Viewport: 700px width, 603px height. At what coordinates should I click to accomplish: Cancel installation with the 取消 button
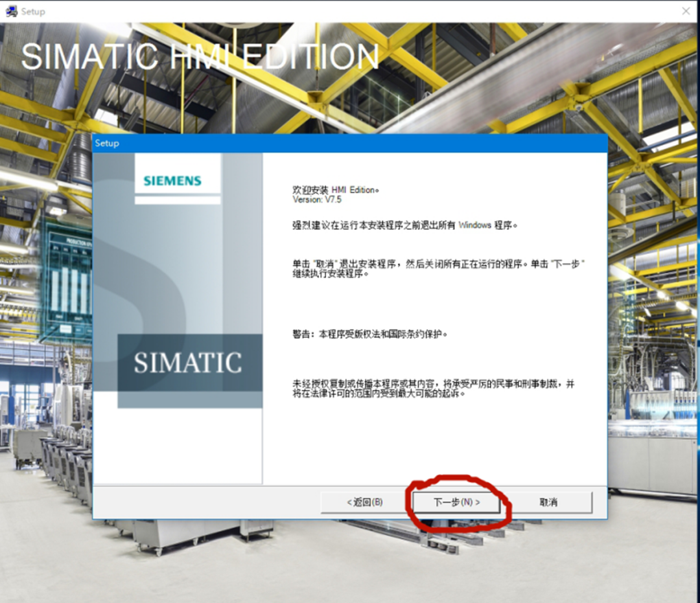pos(548,502)
